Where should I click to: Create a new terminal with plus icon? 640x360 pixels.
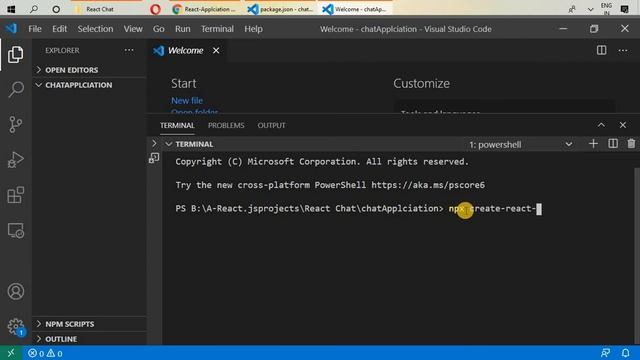pos(593,144)
